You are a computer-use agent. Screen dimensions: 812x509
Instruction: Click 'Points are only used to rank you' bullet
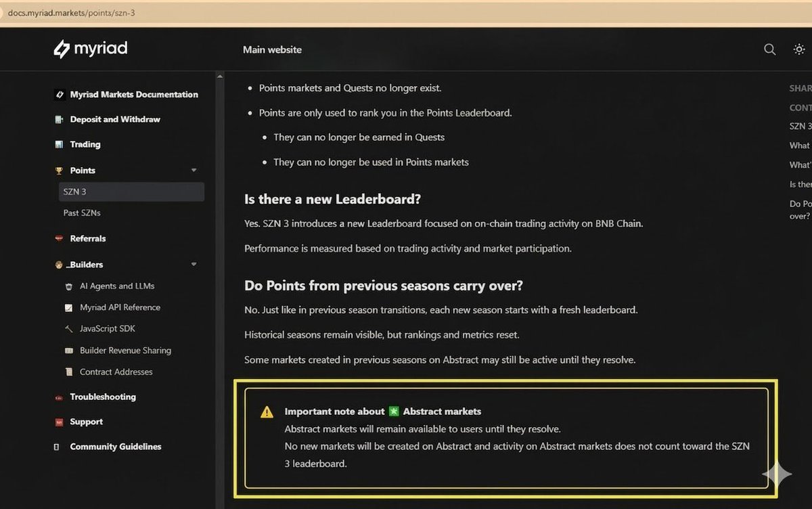(386, 112)
